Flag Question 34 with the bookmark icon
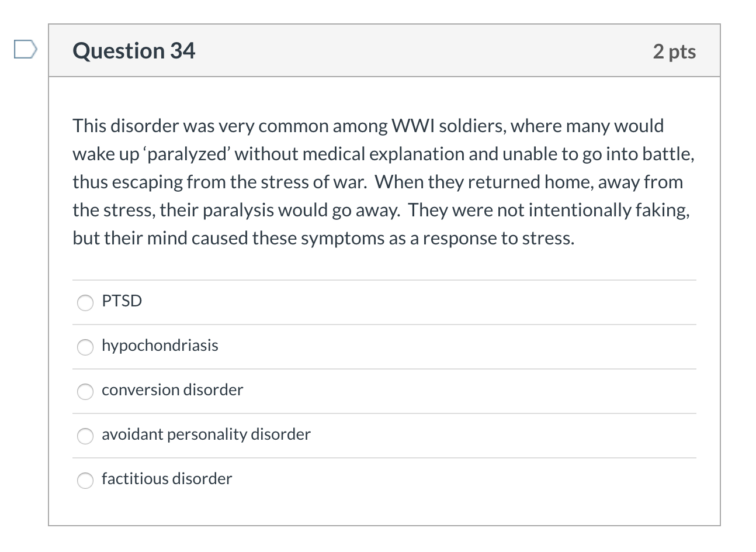The image size is (756, 552). pyautogui.click(x=25, y=50)
